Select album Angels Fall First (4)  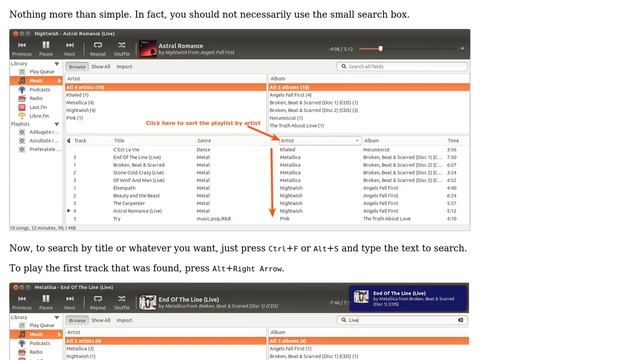[x=369, y=95]
